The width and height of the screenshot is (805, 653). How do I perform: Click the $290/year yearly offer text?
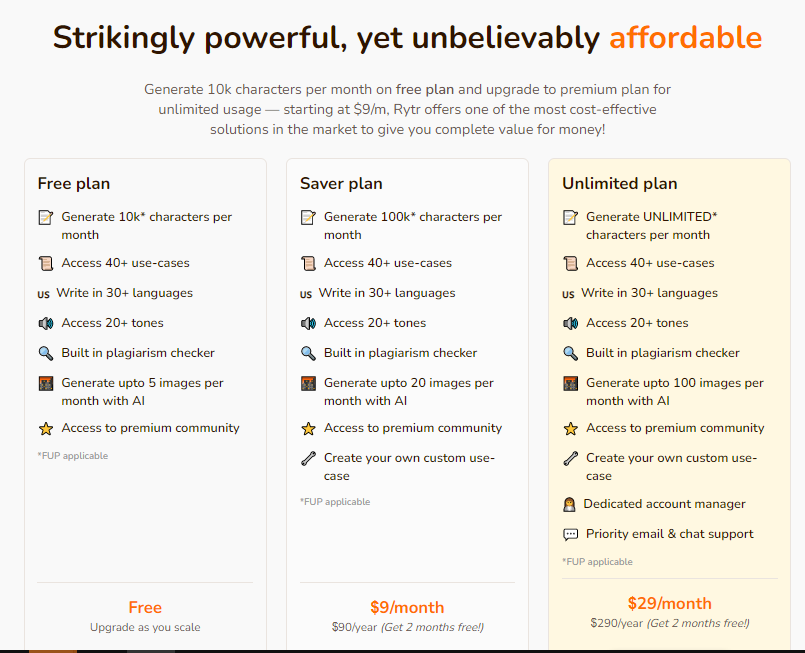[x=668, y=623]
